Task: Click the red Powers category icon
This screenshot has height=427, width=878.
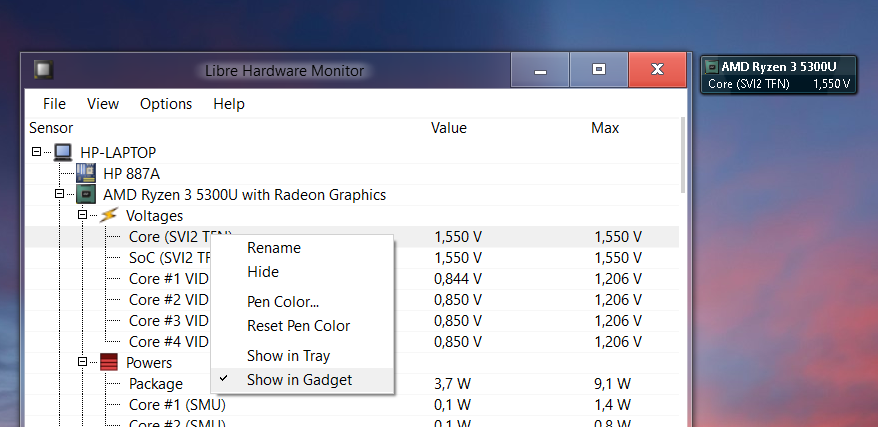Action: (109, 362)
